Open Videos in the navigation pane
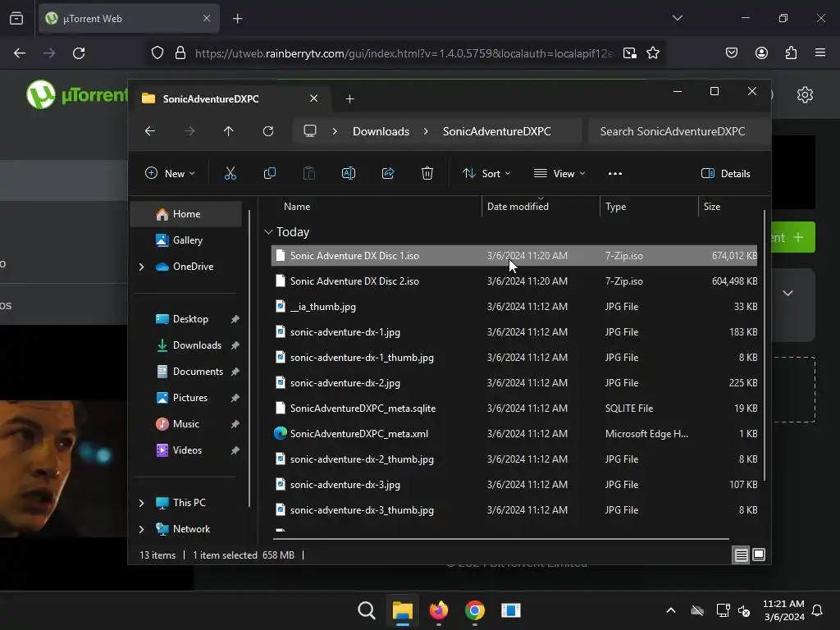The height and width of the screenshot is (630, 840). click(x=186, y=450)
